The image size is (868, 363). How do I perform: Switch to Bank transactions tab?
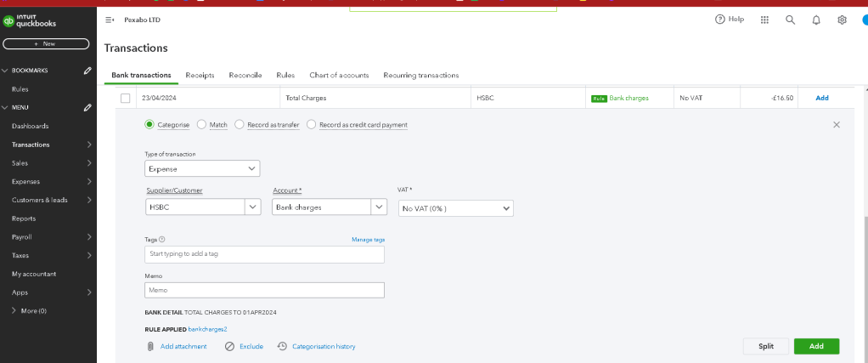pos(141,76)
